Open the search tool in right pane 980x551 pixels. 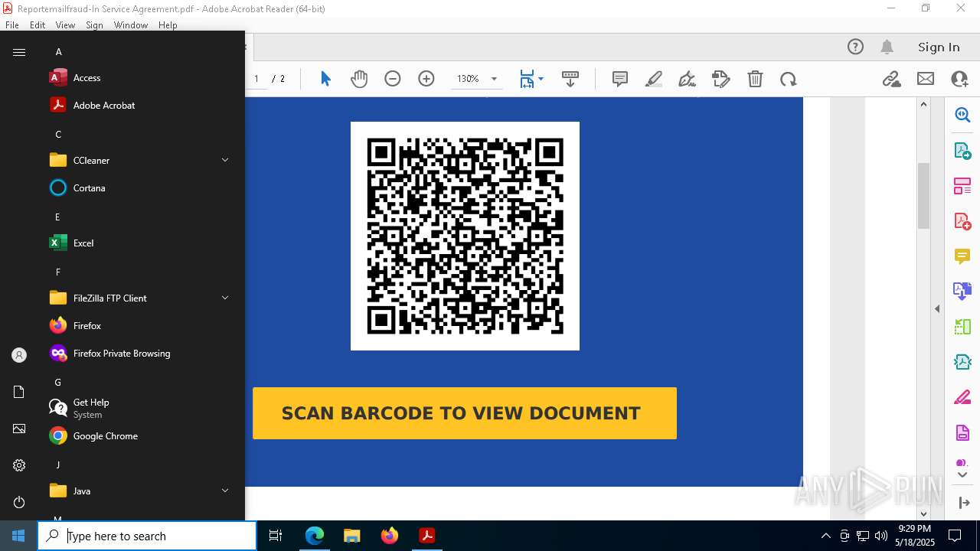(962, 115)
